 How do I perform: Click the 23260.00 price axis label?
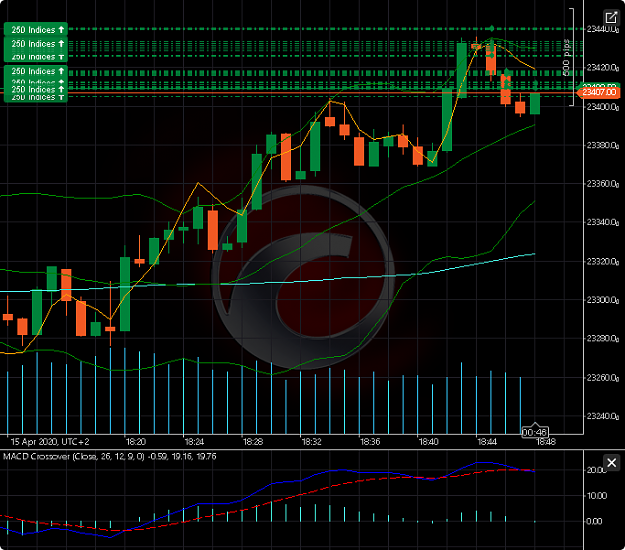point(602,377)
